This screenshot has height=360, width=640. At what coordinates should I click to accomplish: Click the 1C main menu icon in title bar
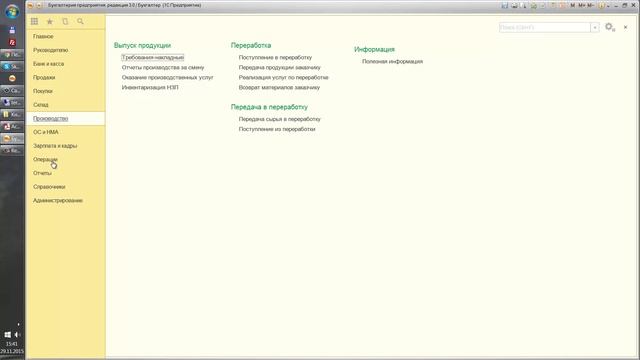click(30, 5)
